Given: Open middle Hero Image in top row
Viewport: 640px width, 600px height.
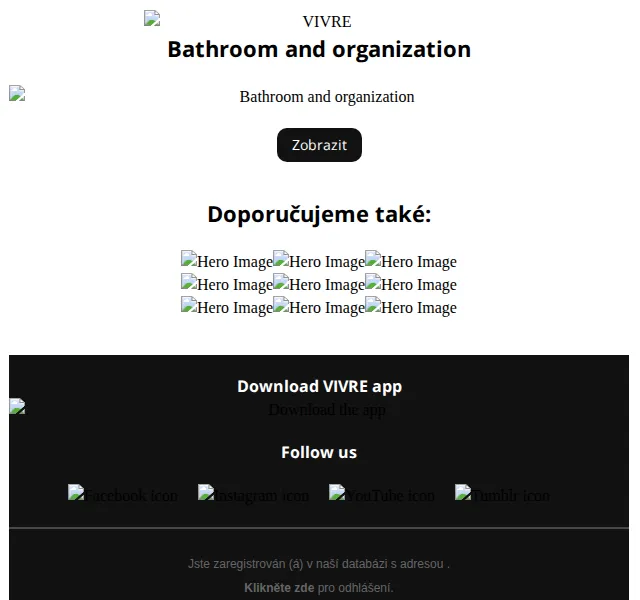Looking at the screenshot, I should (319, 261).
